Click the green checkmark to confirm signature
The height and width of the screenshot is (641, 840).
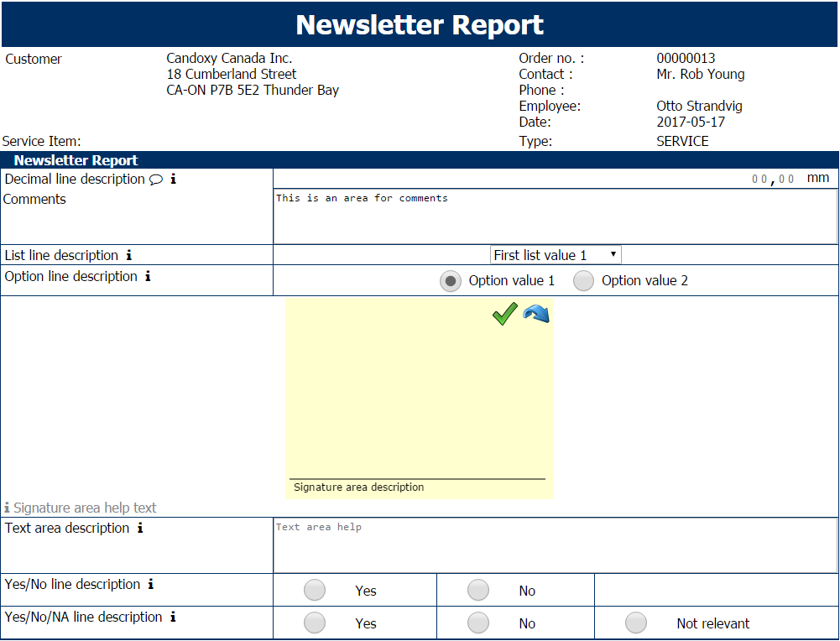[x=504, y=315]
